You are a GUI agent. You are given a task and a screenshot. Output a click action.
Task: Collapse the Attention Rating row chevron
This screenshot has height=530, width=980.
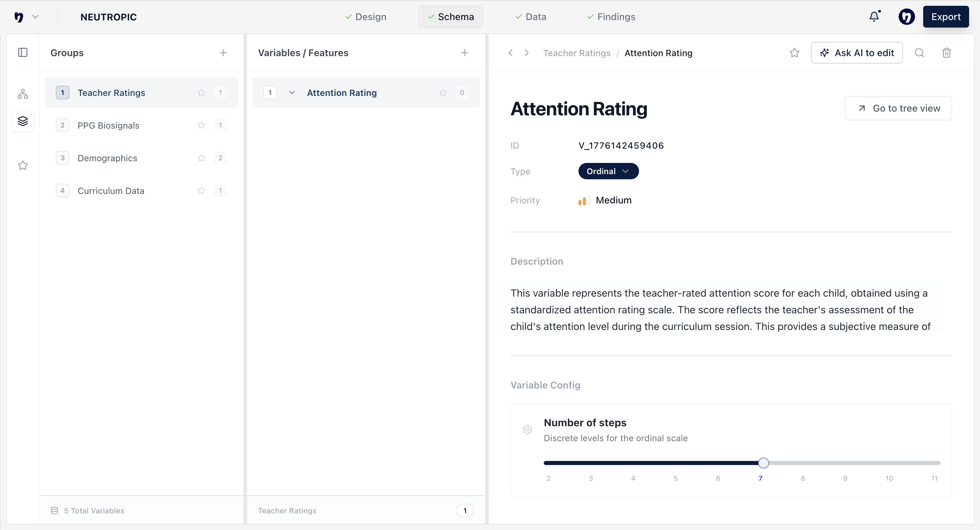292,93
